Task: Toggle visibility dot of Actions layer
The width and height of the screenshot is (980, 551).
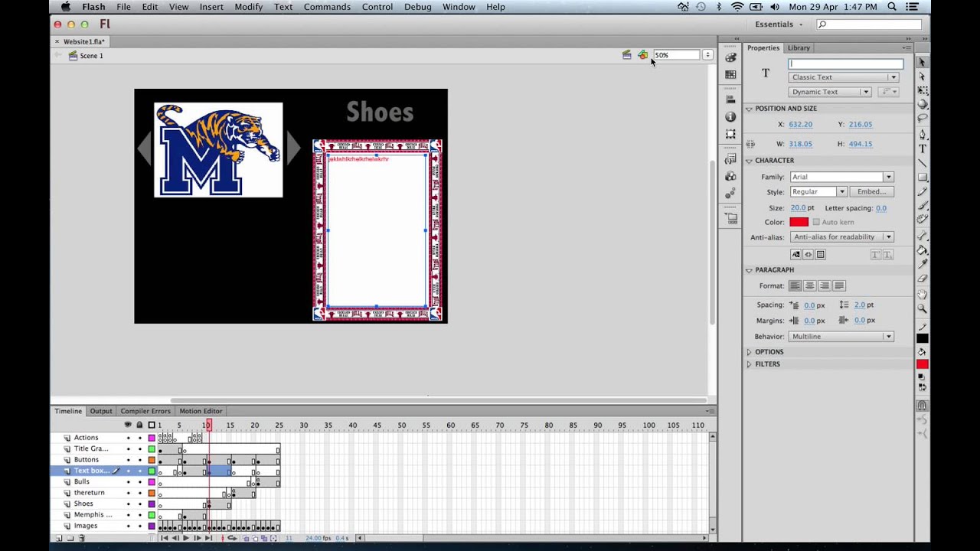Action: click(128, 438)
